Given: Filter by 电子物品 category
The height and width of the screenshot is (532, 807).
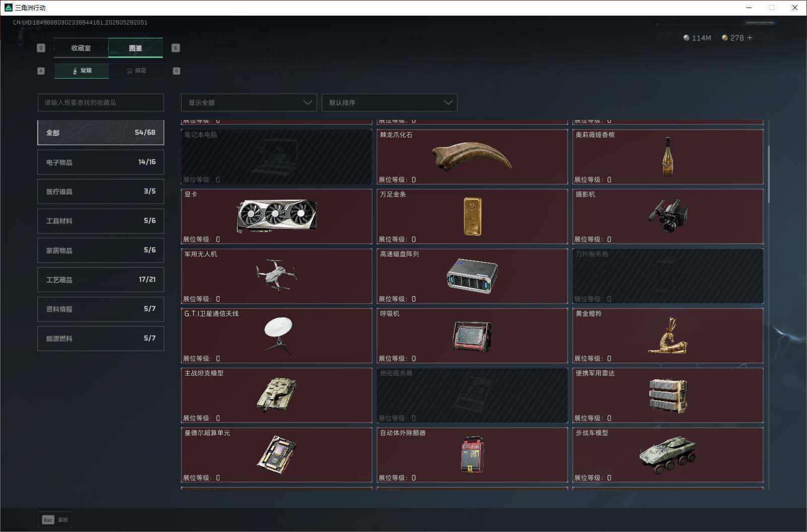Looking at the screenshot, I should [101, 162].
